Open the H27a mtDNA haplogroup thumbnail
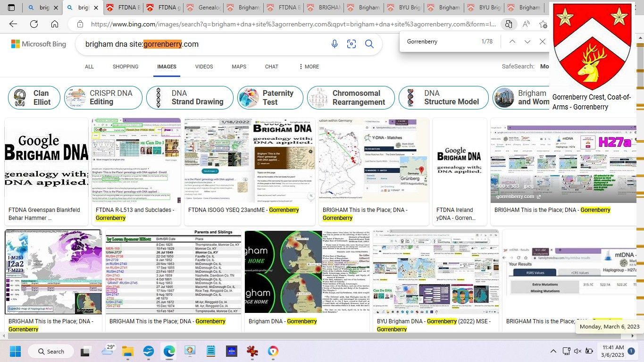The image size is (644, 362). pyautogui.click(x=563, y=160)
